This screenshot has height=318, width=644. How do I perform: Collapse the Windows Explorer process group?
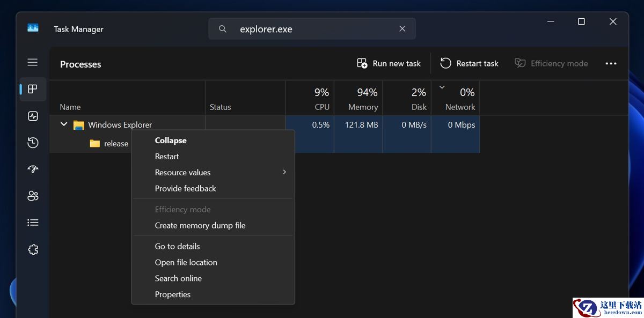click(x=64, y=124)
